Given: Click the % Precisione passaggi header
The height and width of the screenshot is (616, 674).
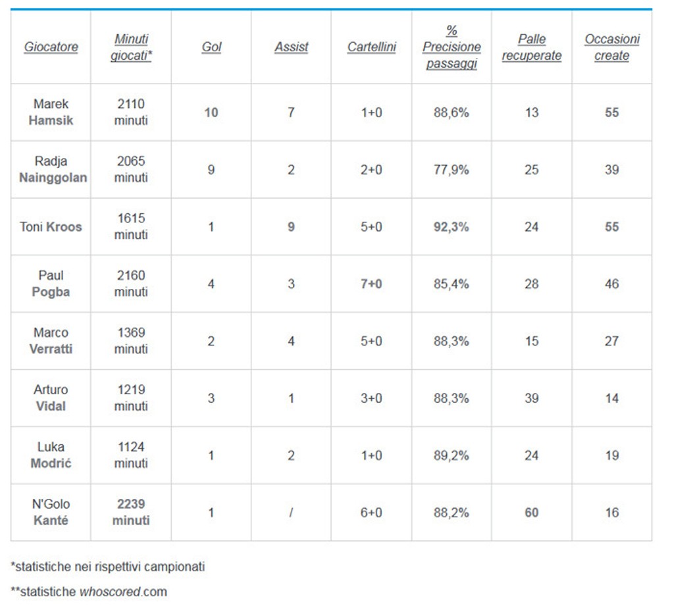Looking at the screenshot, I should [452, 47].
